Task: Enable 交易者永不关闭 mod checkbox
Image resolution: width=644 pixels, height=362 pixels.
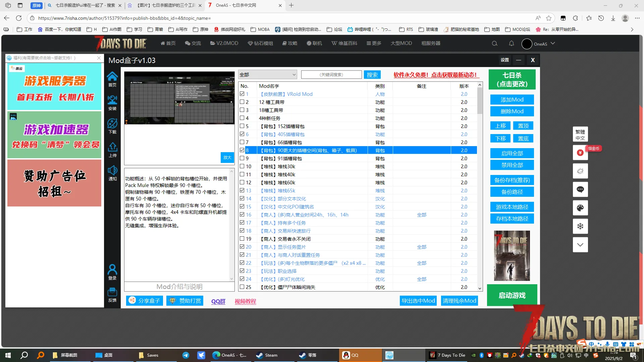Action: point(242,239)
